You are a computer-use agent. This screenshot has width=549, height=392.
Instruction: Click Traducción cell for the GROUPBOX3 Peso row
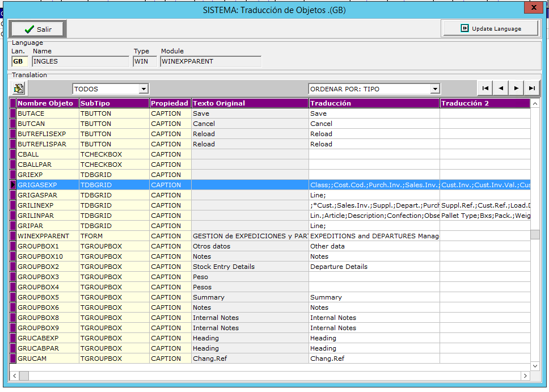point(374,277)
